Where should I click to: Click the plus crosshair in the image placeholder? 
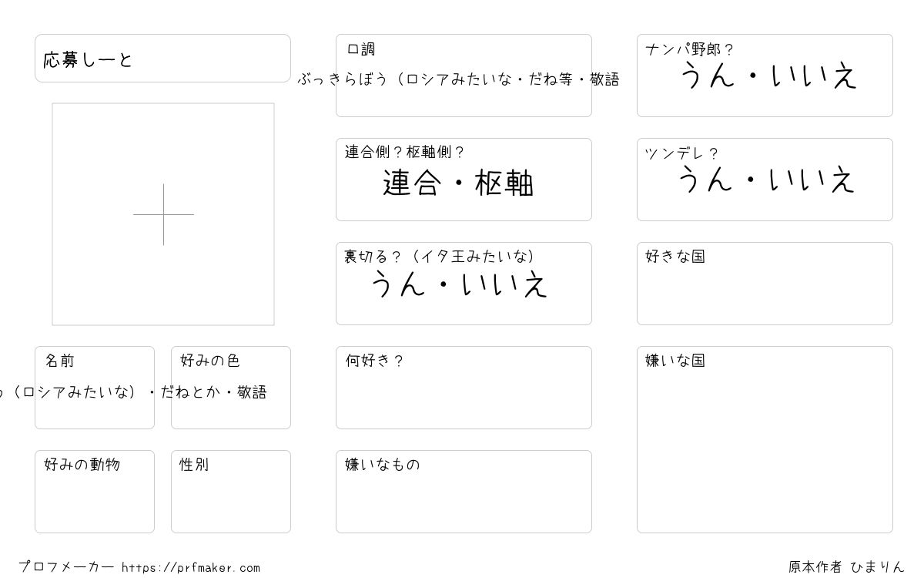(163, 214)
